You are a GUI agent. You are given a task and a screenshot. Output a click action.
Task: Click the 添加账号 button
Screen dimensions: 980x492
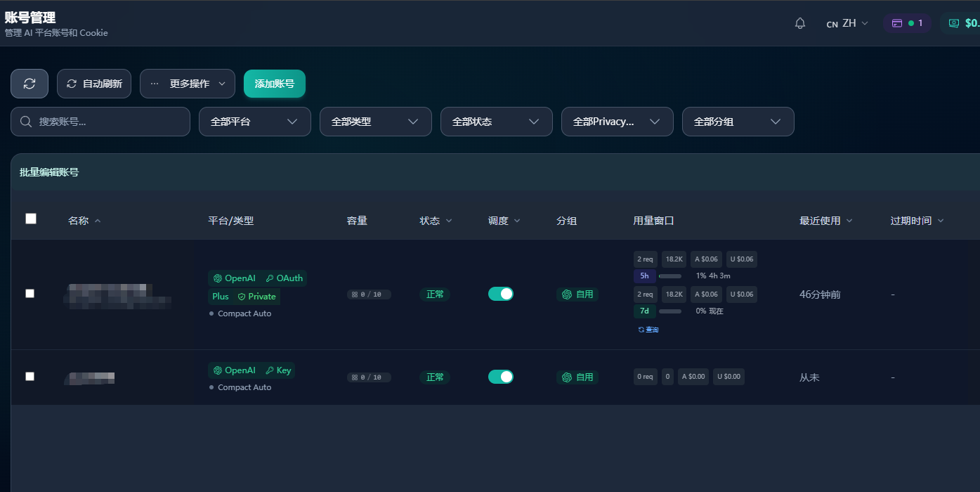[x=275, y=84]
